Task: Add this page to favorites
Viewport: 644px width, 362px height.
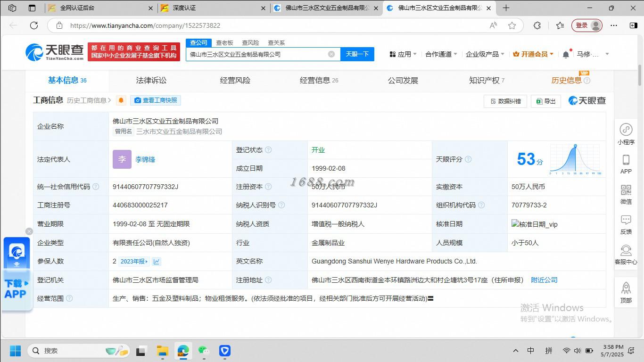Action: click(x=512, y=25)
